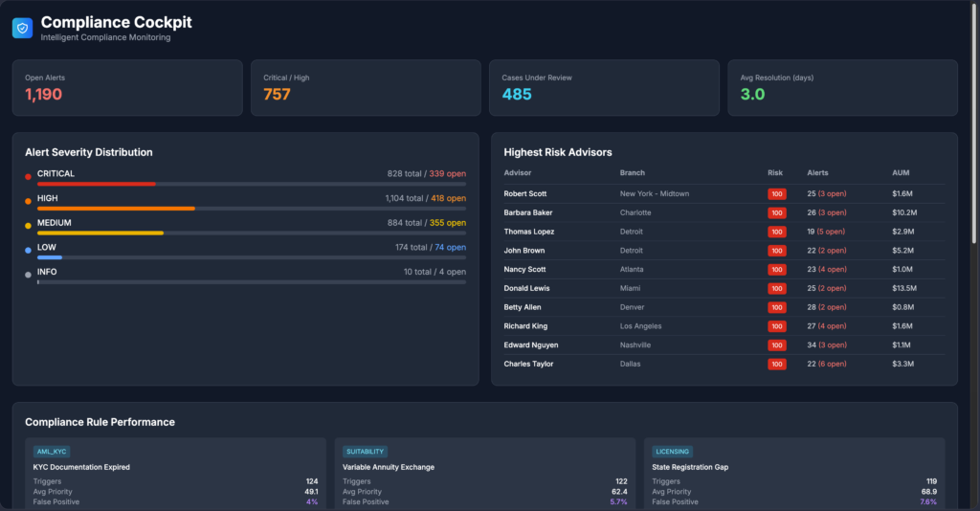The height and width of the screenshot is (511, 980).
Task: Click the blue LOW severity dot
Action: click(x=28, y=250)
